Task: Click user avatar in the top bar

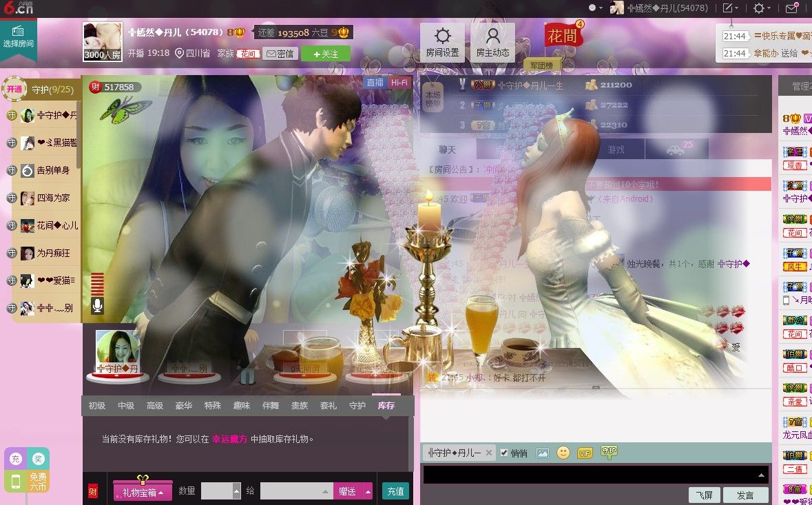Action: 617,8
